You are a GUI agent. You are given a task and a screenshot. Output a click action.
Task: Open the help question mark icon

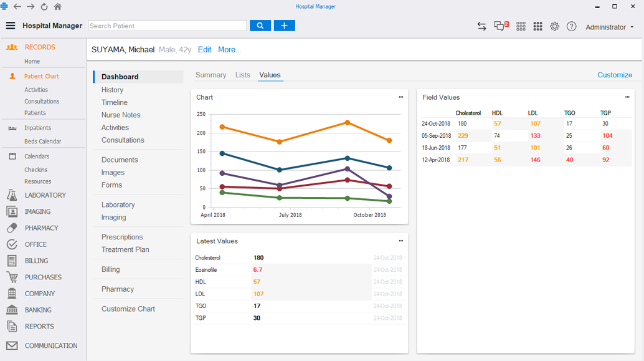(571, 26)
